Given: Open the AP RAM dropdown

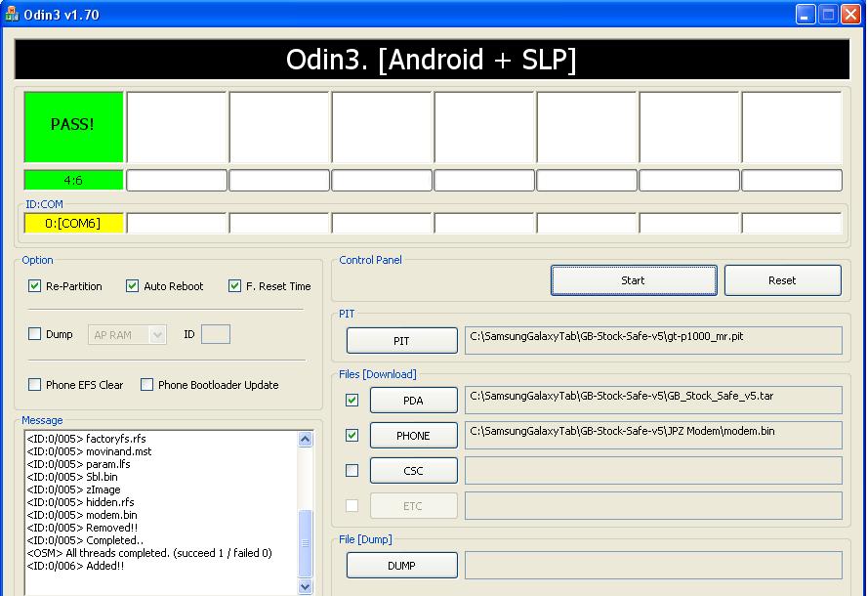Looking at the screenshot, I should [x=127, y=334].
